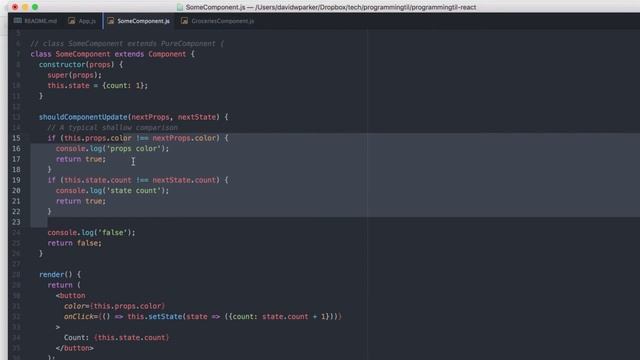Screen dimensions: 640x360
Task: Click 'onClick' attribute line
Action: click(202, 317)
